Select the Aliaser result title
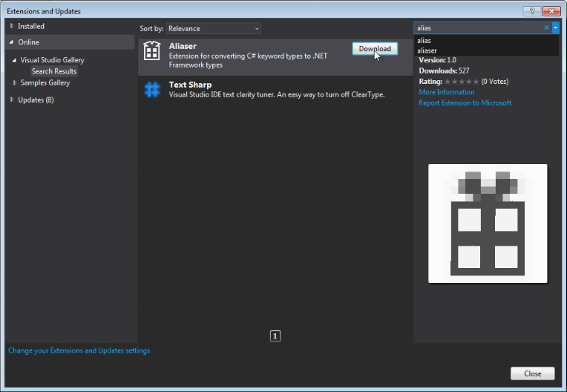This screenshot has width=567, height=392. pyautogui.click(x=183, y=46)
